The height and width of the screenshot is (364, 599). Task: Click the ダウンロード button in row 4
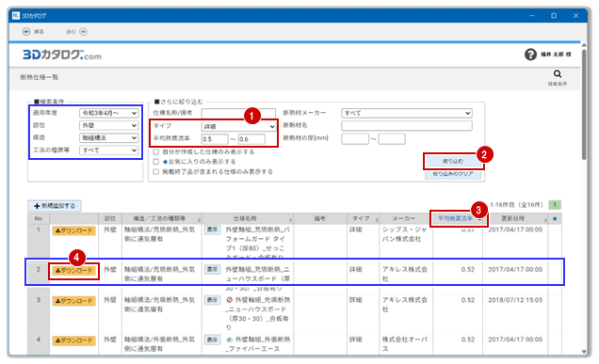click(73, 340)
